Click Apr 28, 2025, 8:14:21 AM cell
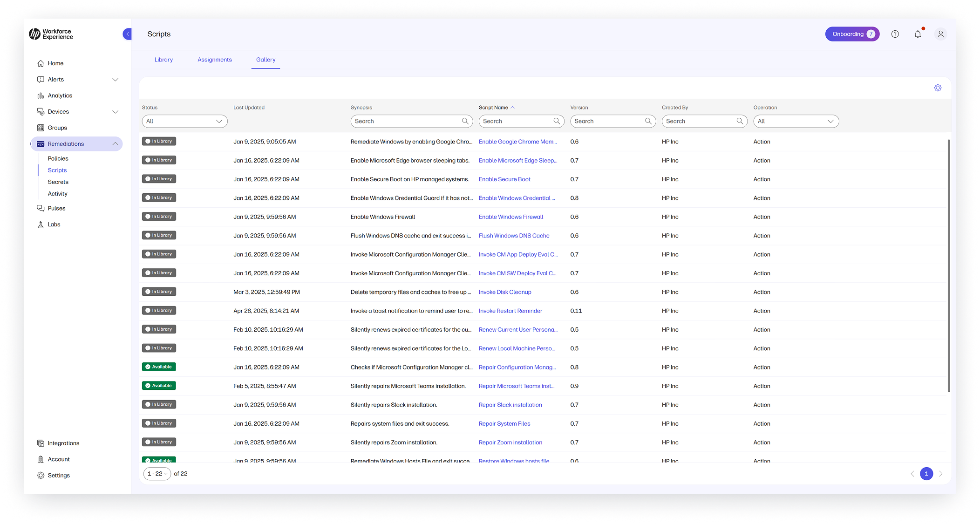Viewport: 980px width, 524px height. [266, 311]
